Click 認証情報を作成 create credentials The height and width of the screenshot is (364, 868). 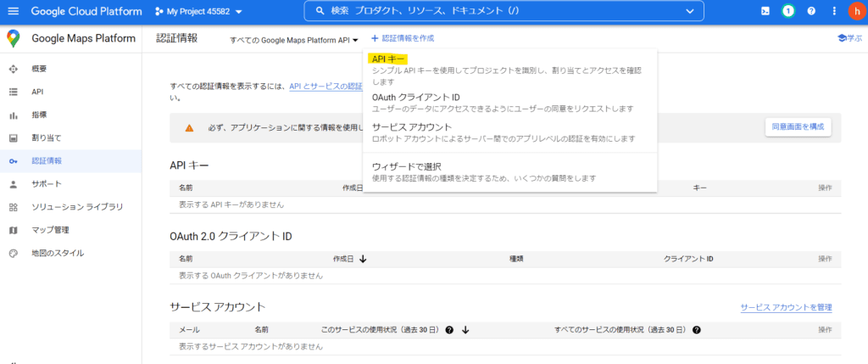point(403,38)
